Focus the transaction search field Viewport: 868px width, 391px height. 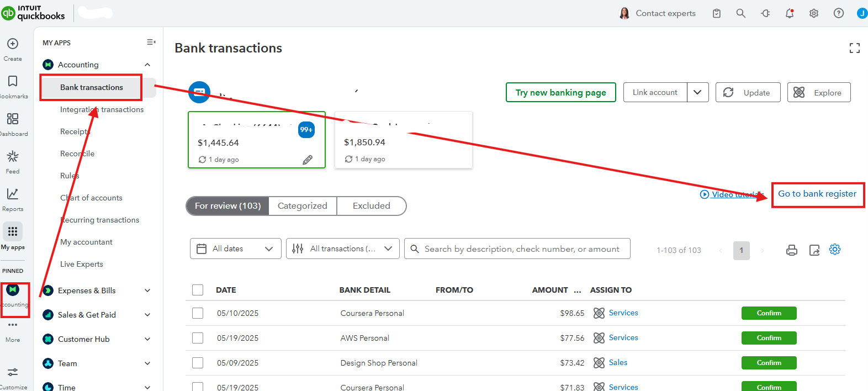click(x=517, y=249)
